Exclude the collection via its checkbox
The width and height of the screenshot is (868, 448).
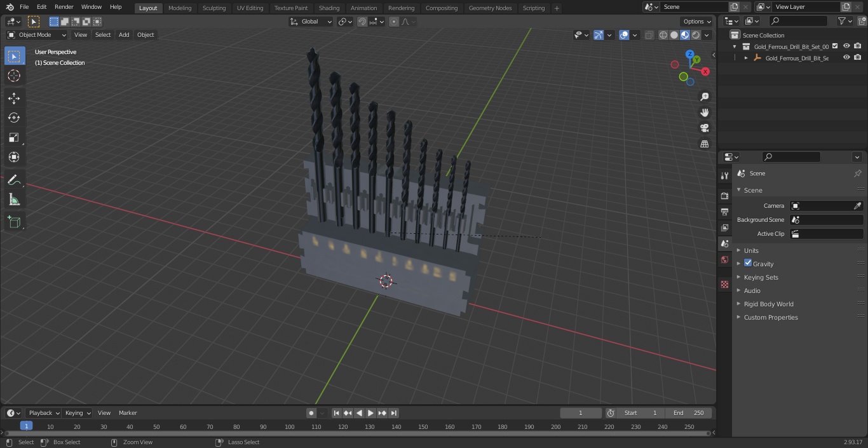click(x=835, y=46)
